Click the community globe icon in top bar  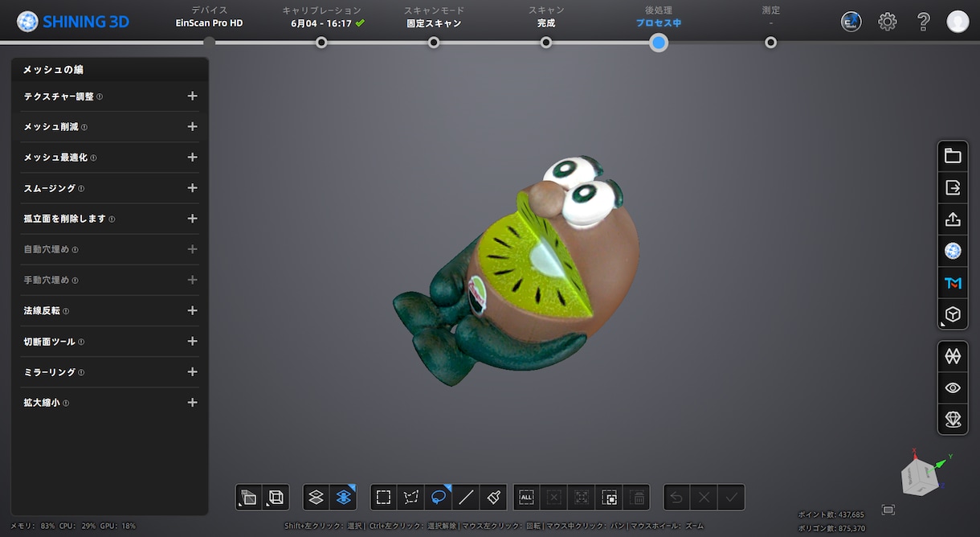[851, 22]
